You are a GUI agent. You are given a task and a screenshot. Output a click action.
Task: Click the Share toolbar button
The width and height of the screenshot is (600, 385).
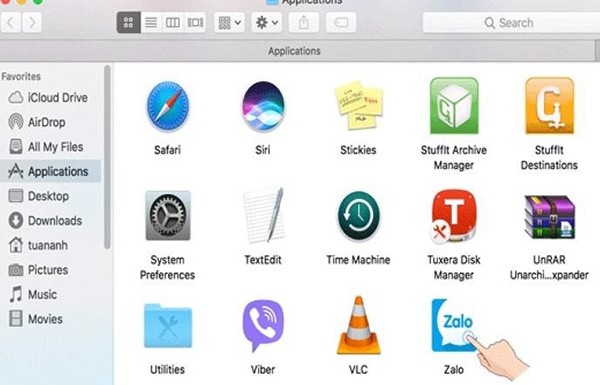point(304,23)
